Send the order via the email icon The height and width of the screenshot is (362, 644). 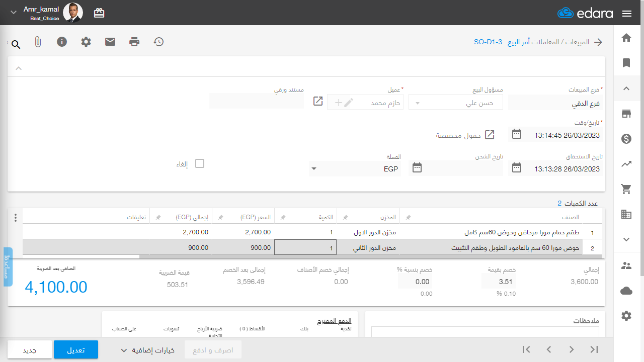pos(110,42)
